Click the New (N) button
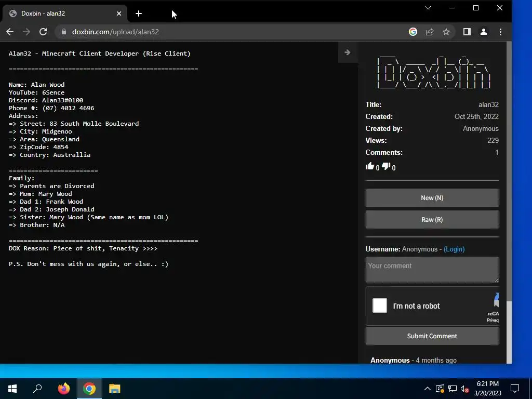The width and height of the screenshot is (532, 399). click(432, 198)
